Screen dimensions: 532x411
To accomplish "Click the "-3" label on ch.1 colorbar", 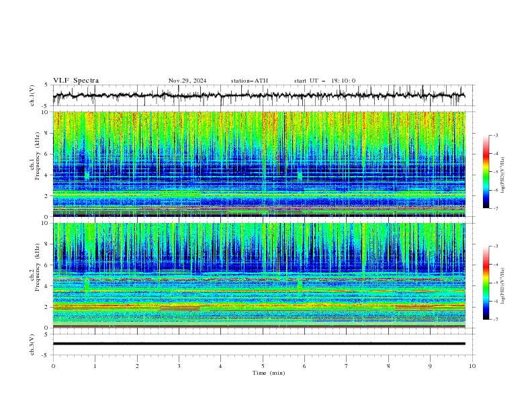I will click(x=495, y=135).
